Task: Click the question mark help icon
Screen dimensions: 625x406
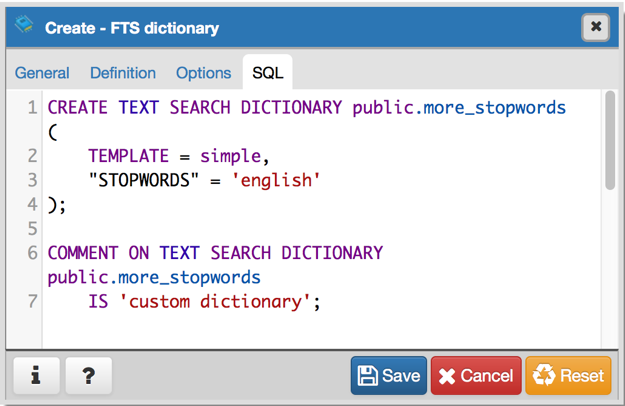Action: [88, 376]
